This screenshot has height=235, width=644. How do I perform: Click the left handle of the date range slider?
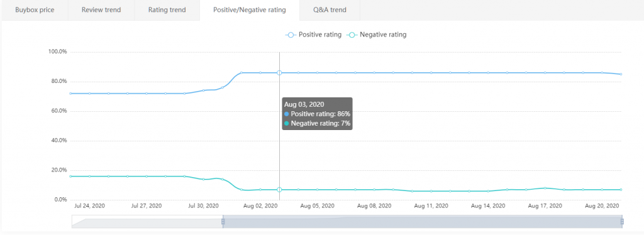click(223, 221)
